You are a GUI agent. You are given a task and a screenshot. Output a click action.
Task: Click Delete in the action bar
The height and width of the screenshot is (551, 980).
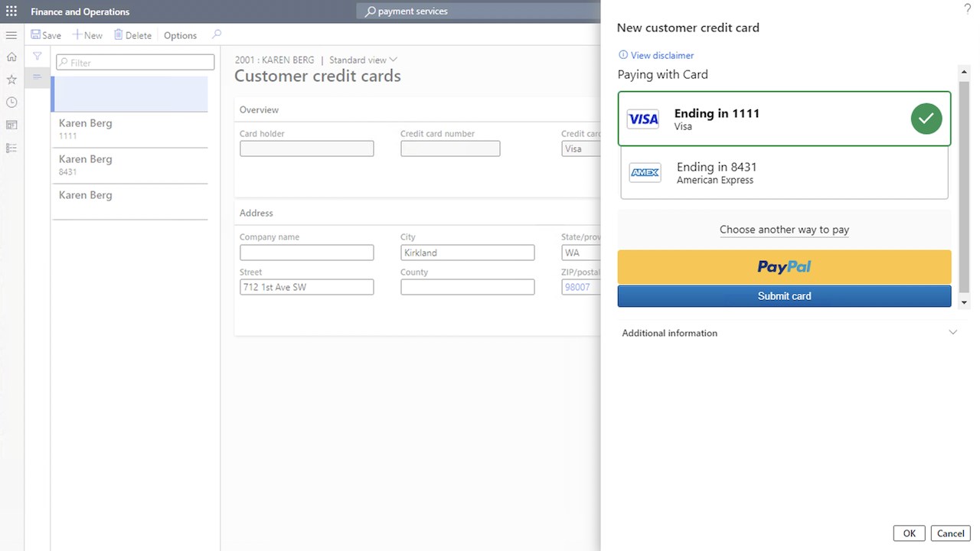pyautogui.click(x=132, y=35)
